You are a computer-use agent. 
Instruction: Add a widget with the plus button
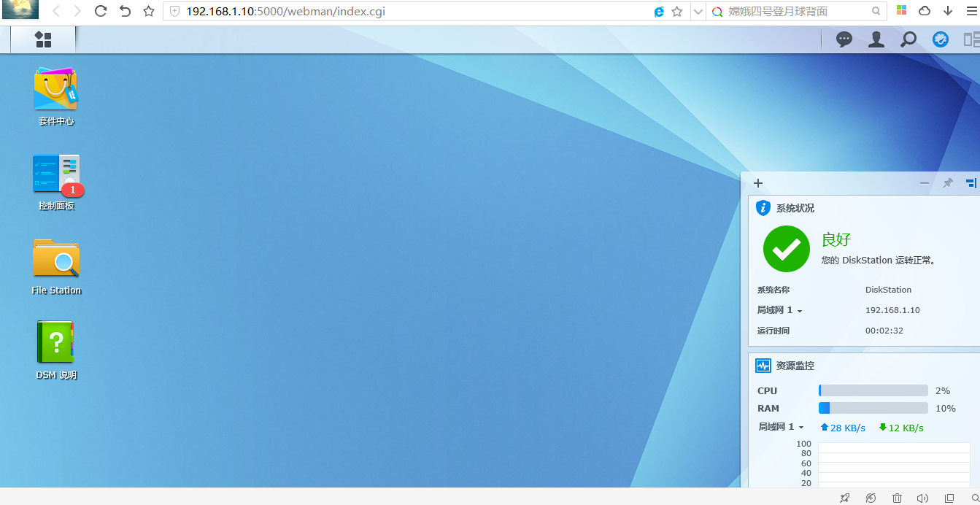click(758, 183)
